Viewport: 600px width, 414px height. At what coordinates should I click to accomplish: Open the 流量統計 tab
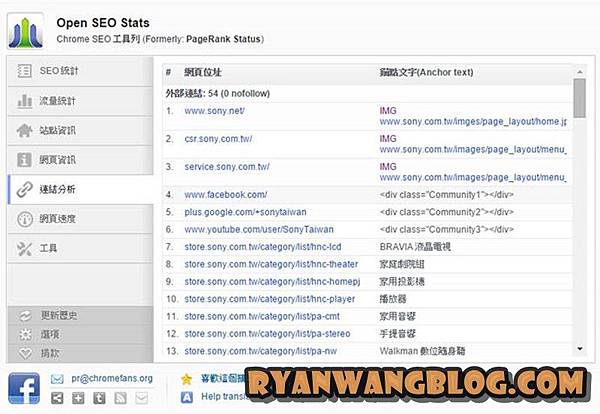[80, 101]
